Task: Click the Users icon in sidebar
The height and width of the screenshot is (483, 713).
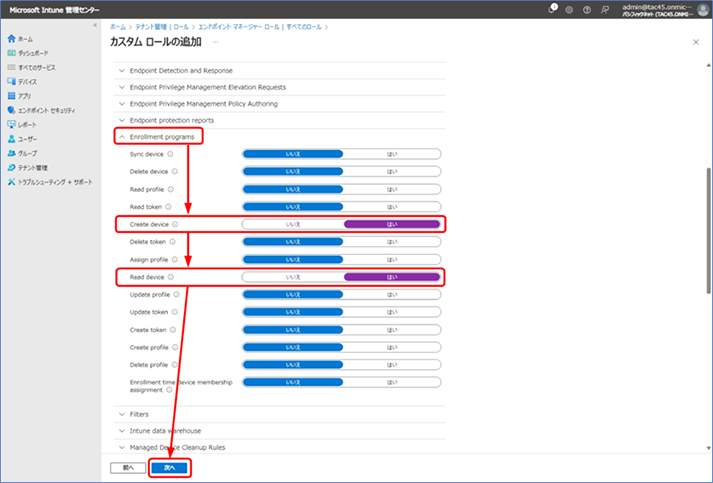Action: point(11,139)
